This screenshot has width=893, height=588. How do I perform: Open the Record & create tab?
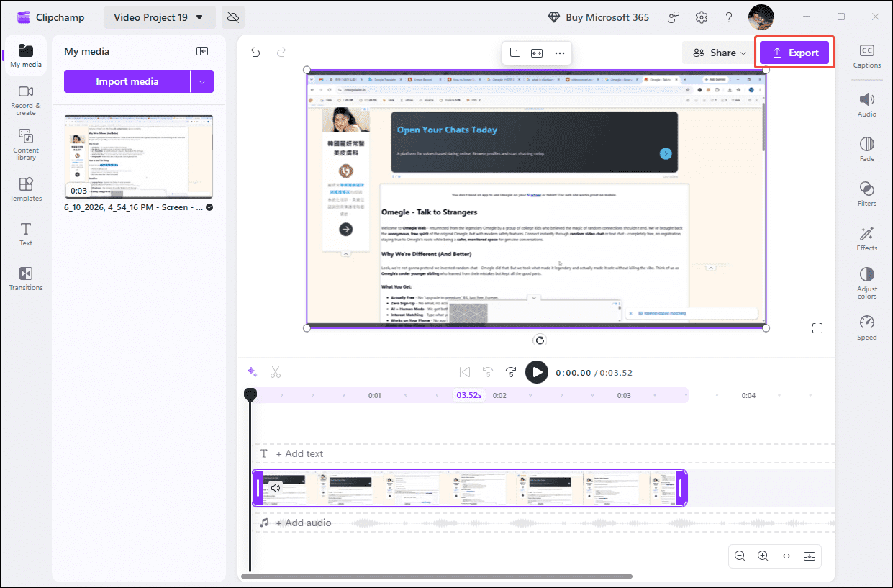(x=26, y=100)
